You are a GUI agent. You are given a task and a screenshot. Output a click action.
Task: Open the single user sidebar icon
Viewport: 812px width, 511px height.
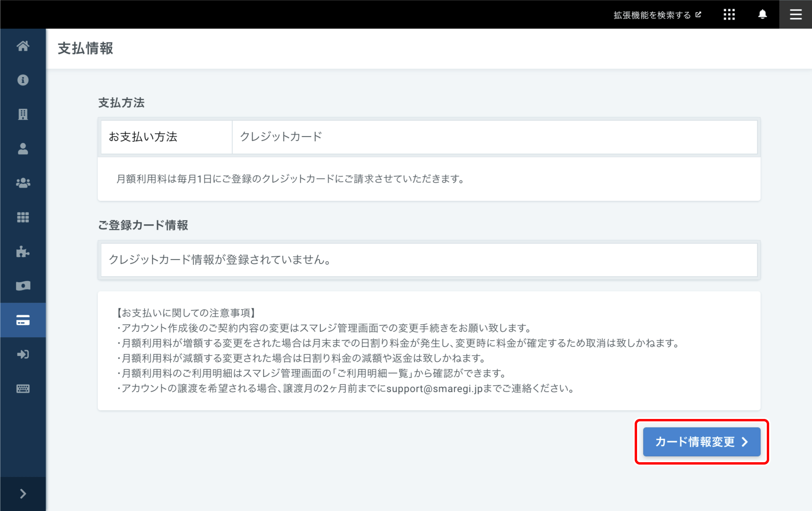(x=23, y=149)
